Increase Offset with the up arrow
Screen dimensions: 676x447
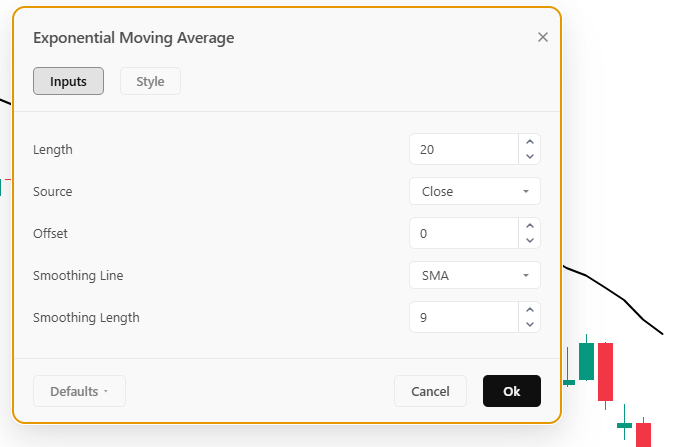tap(530, 226)
